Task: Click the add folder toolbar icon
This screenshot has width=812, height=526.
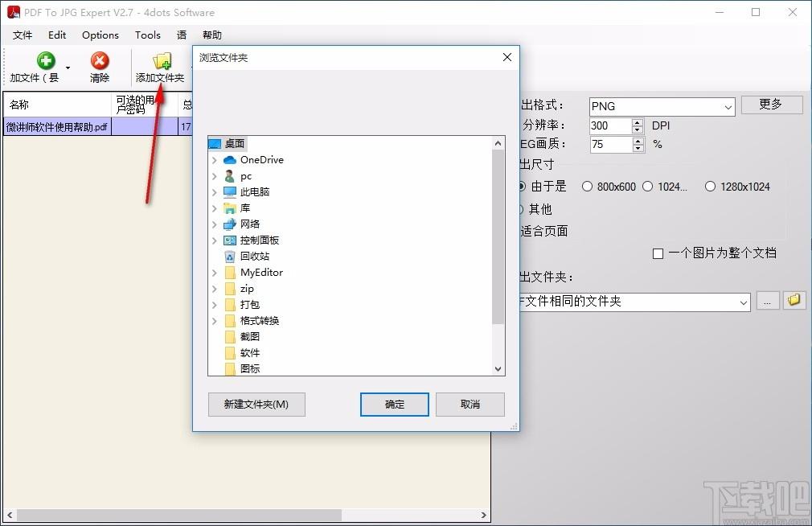Action: (x=162, y=60)
